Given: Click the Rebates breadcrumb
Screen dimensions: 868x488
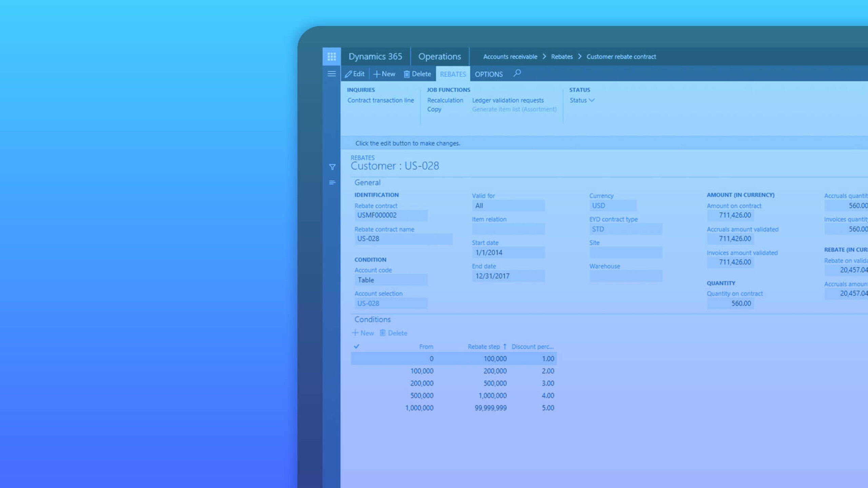Looking at the screenshot, I should click(x=561, y=57).
